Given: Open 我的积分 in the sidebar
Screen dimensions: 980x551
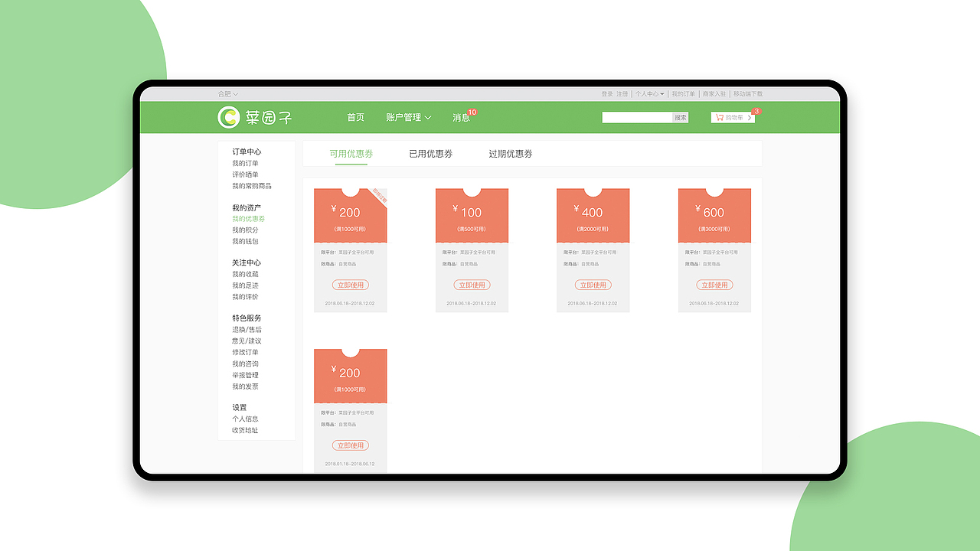Looking at the screenshot, I should (x=246, y=230).
